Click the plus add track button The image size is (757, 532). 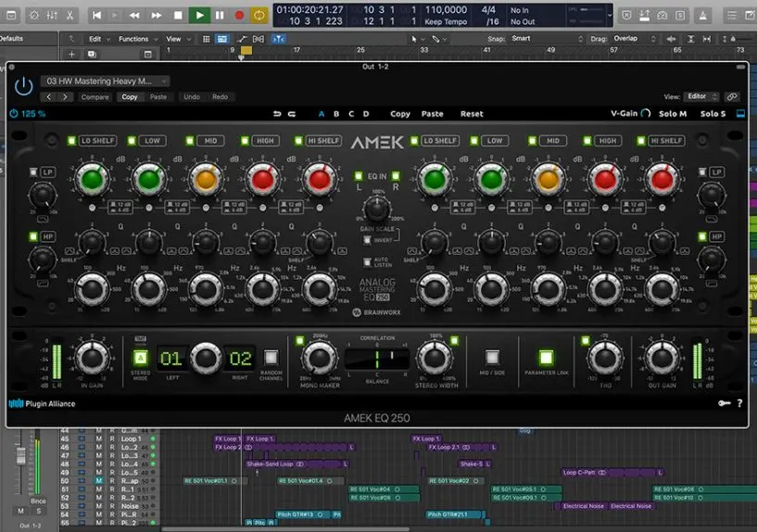[71, 55]
